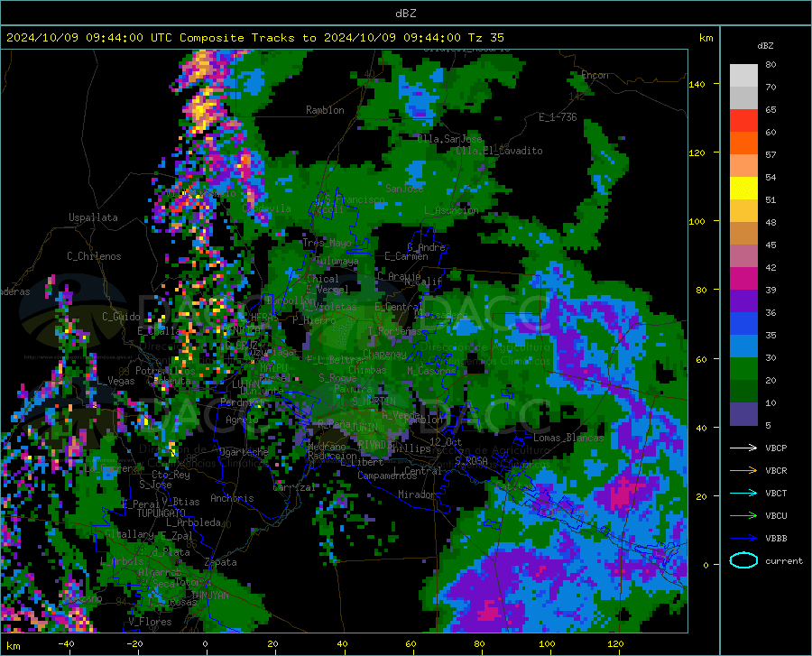812x656 pixels.
Task: Click the 'Zapata' map label
Action: [221, 562]
